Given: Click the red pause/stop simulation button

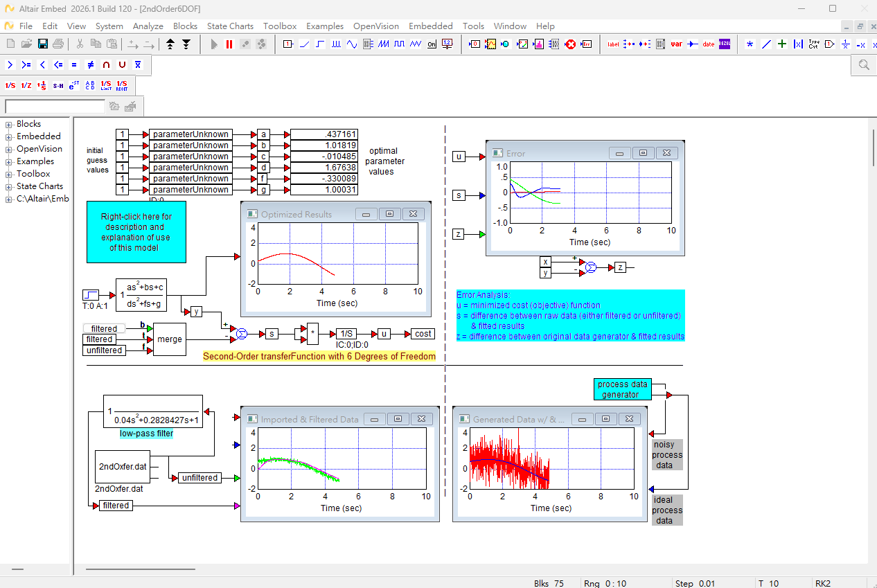Looking at the screenshot, I should [x=229, y=44].
